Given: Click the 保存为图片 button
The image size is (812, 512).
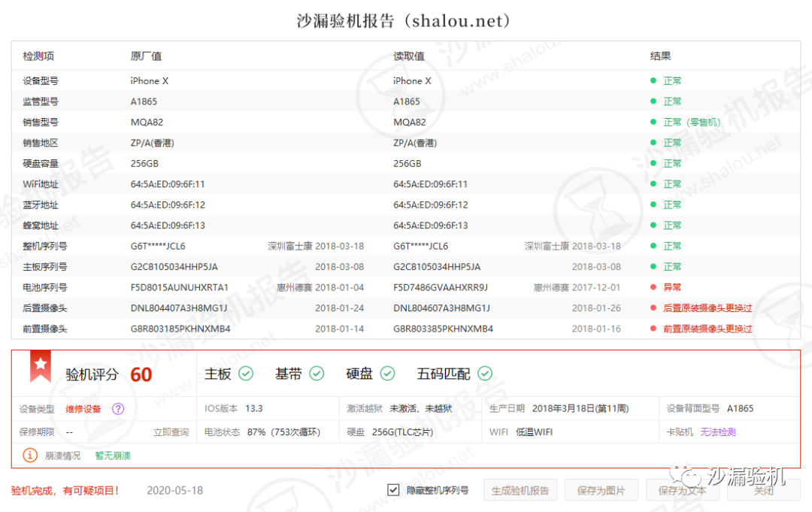Looking at the screenshot, I should [x=601, y=490].
